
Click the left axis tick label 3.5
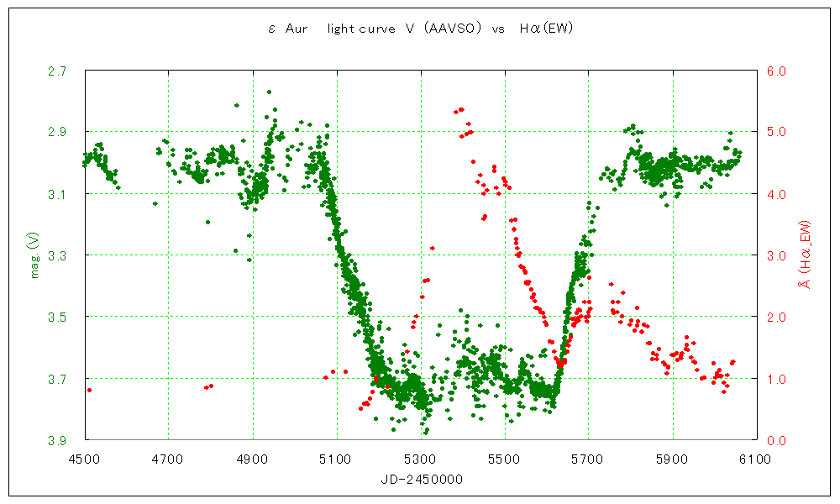[x=57, y=317]
